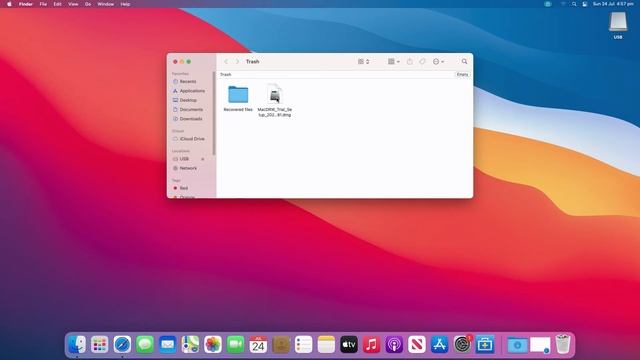Open Calendar from the Dock

click(x=258, y=344)
